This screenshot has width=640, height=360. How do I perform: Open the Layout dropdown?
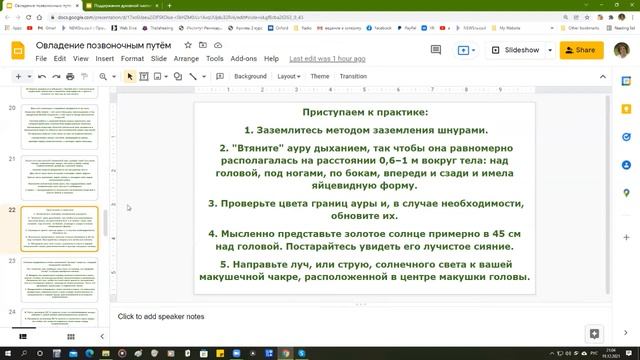[x=289, y=76]
